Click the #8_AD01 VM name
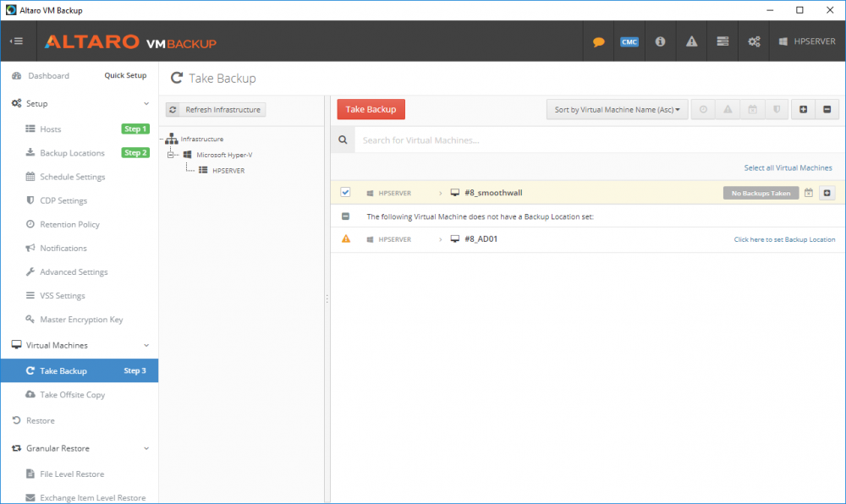846x504 pixels. pyautogui.click(x=481, y=238)
